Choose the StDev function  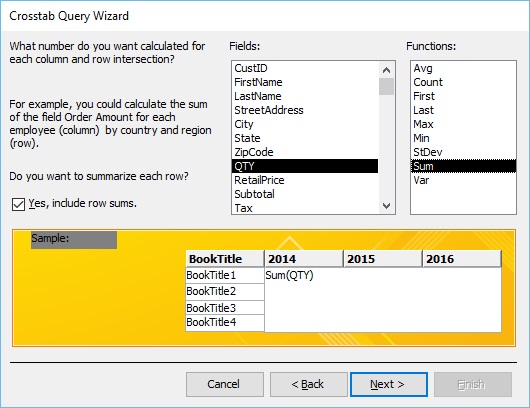point(463,152)
